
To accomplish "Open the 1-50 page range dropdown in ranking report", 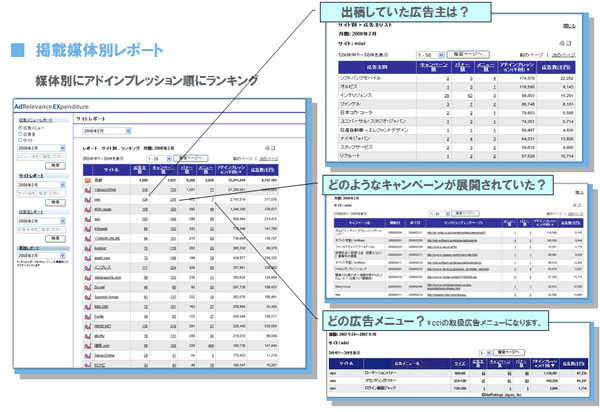I will coord(159,158).
